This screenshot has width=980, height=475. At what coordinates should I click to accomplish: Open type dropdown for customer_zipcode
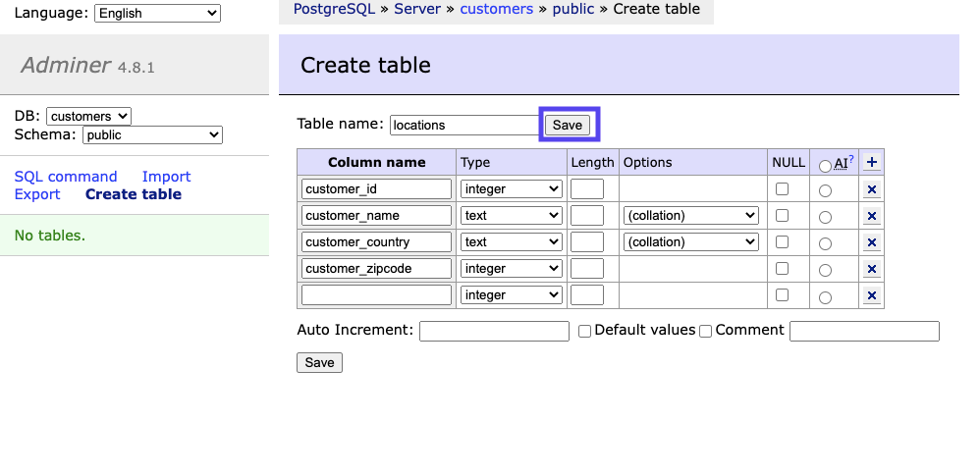tap(511, 268)
